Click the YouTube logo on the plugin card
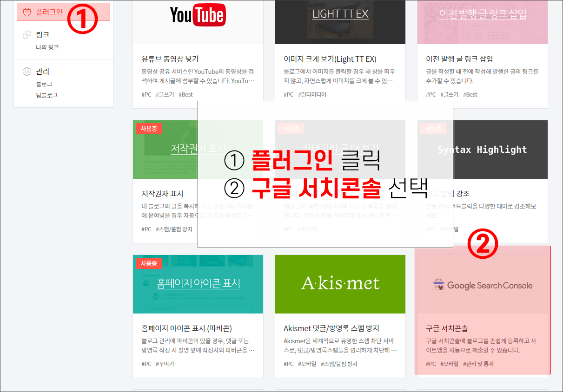 click(199, 14)
